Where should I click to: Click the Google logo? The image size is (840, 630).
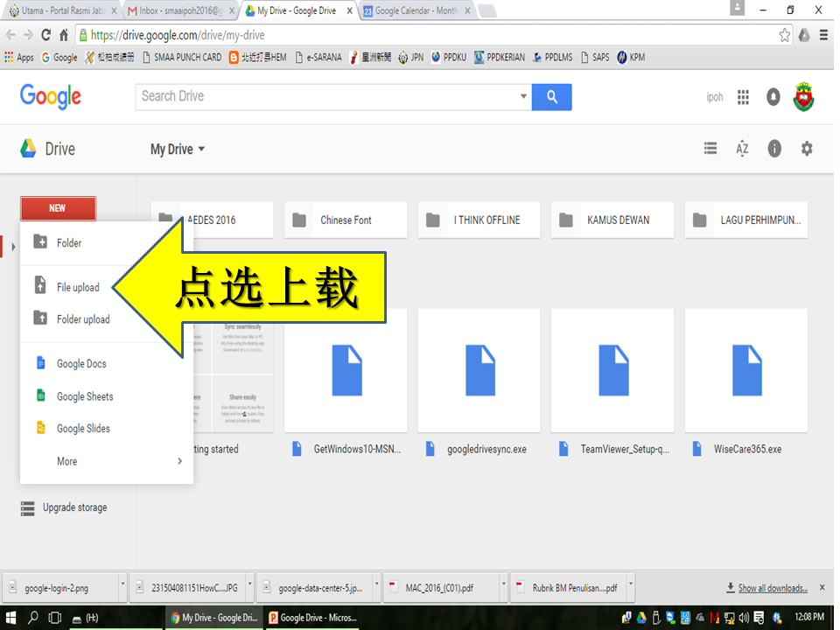pos(51,96)
